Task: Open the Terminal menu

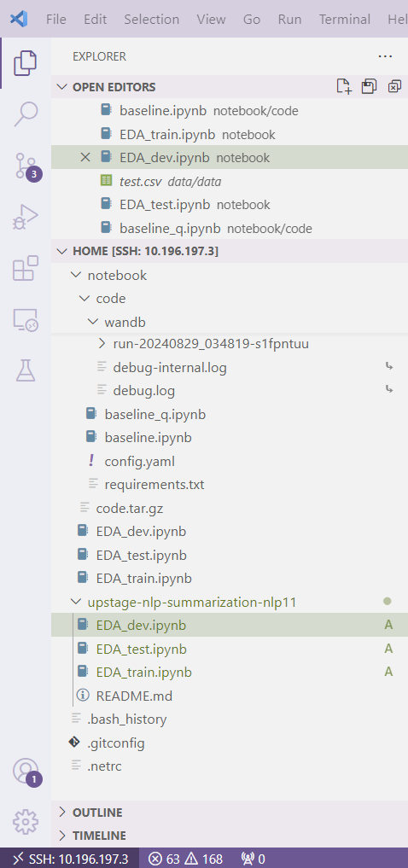Action: [344, 20]
